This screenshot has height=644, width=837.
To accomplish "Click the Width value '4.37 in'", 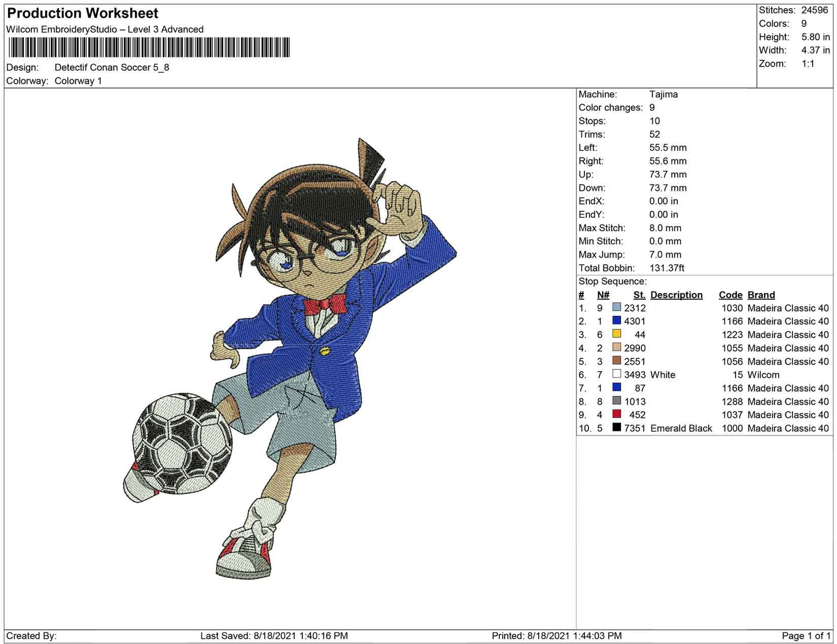I will click(816, 50).
